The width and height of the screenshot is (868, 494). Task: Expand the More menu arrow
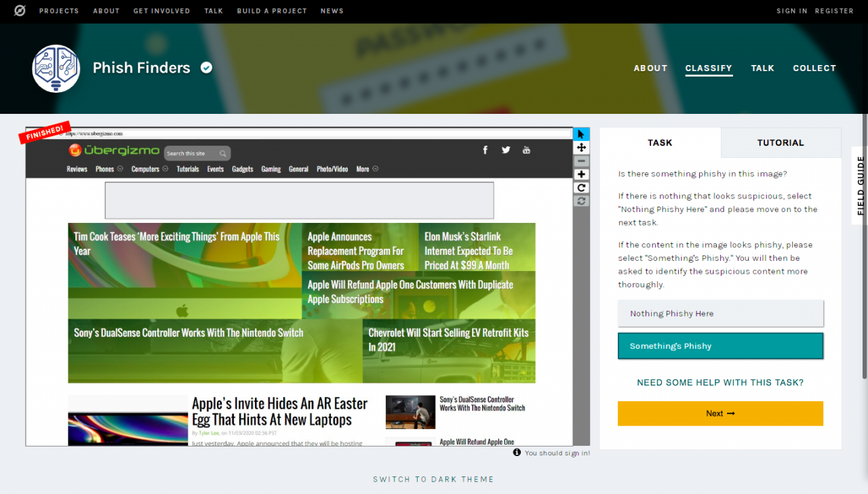(375, 169)
